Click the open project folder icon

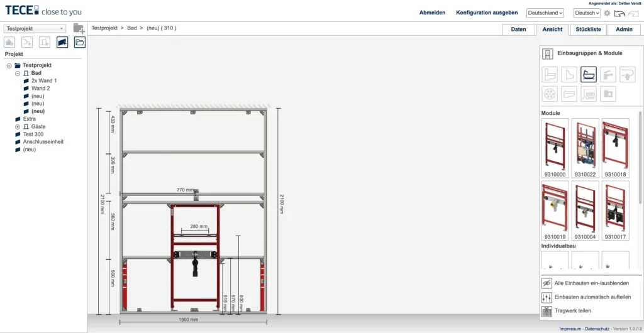79,42
